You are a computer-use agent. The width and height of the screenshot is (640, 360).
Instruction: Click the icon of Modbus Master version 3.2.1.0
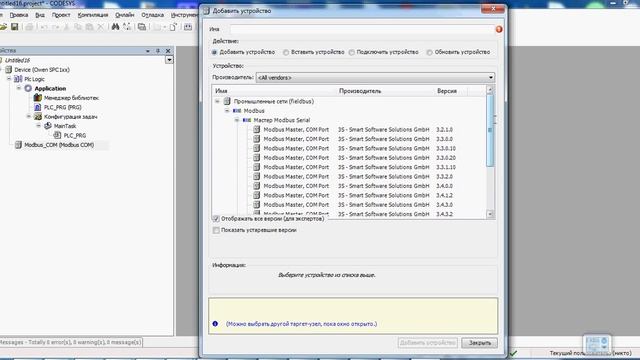[256, 129]
